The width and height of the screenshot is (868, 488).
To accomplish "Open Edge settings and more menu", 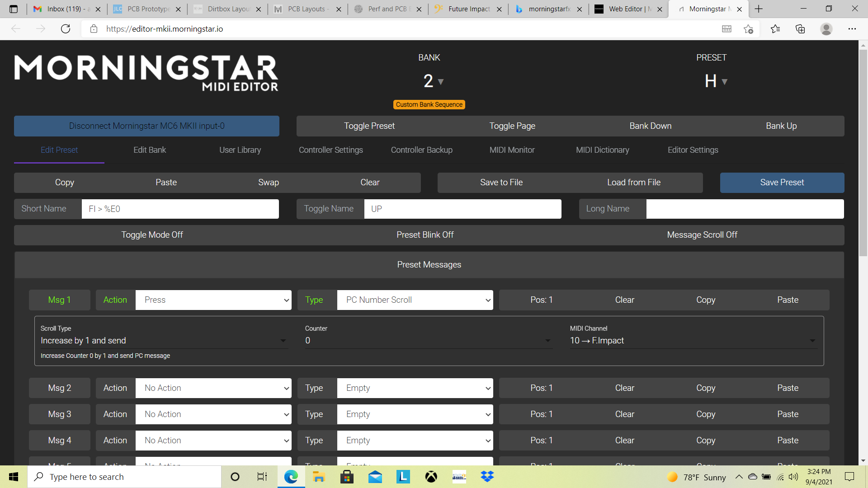I will [x=852, y=29].
